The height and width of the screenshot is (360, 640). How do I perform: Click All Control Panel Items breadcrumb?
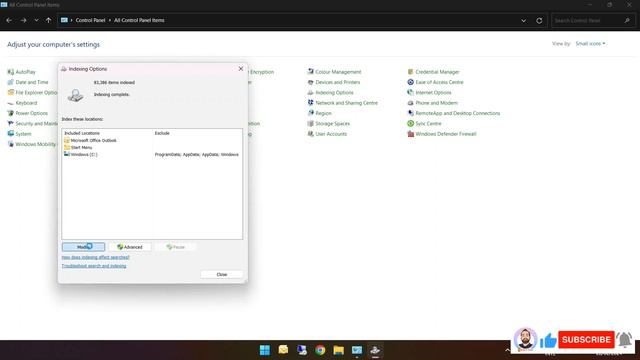pos(139,20)
